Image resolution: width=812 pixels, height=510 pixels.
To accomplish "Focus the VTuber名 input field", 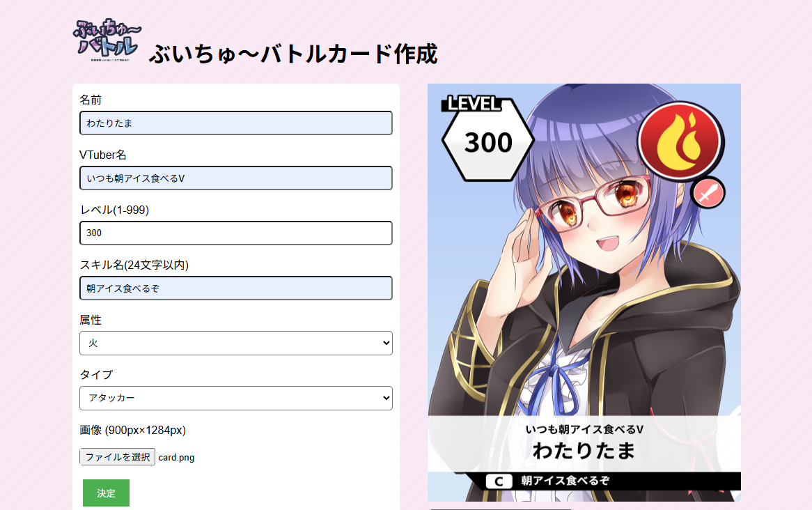I will 235,178.
